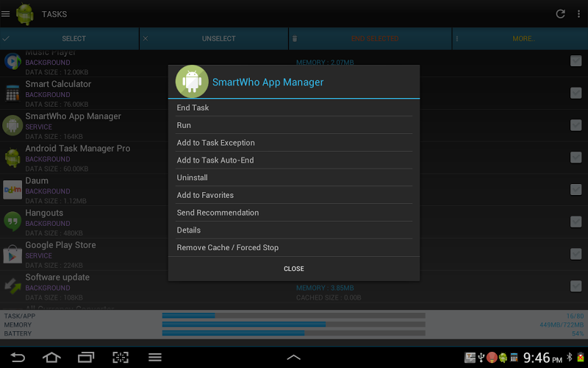The image size is (588, 368).
Task: Tap the USB connection status icon
Action: point(481,358)
